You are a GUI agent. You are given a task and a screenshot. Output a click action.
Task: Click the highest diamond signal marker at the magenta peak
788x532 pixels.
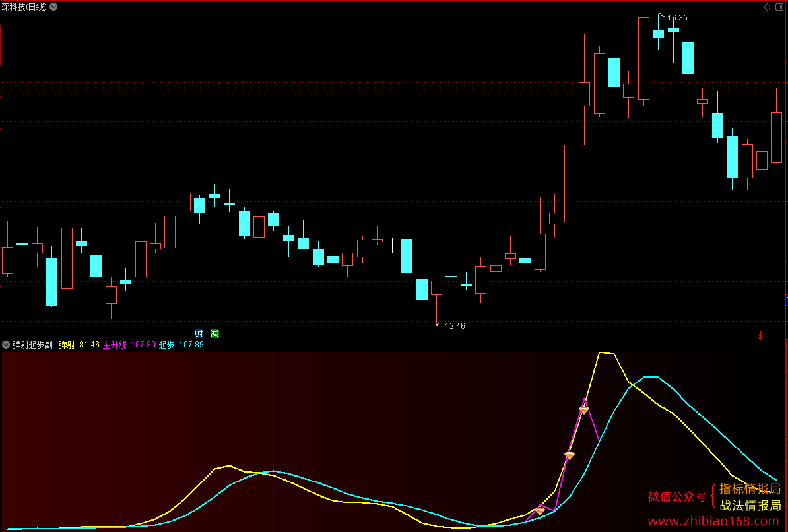pyautogui.click(x=583, y=410)
